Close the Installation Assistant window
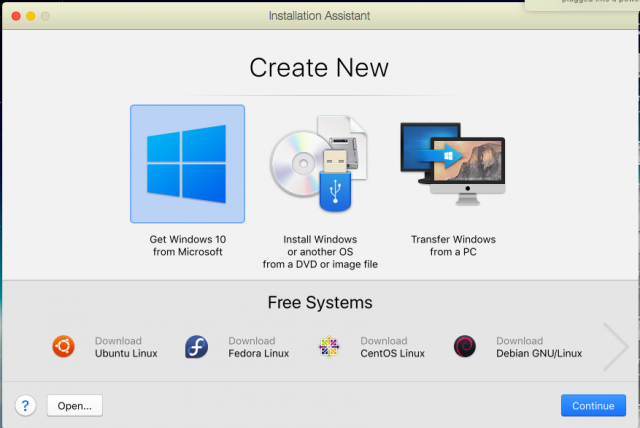The image size is (640, 428). click(x=16, y=16)
